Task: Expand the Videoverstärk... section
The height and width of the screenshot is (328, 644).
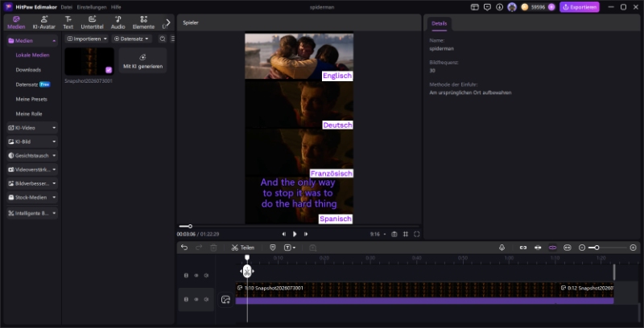Action: (x=32, y=170)
